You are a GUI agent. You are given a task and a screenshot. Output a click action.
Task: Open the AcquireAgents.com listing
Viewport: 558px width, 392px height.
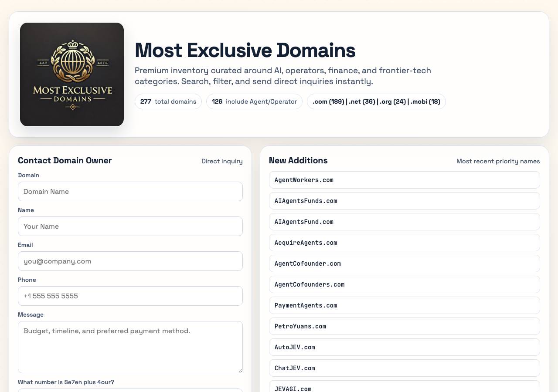405,243
